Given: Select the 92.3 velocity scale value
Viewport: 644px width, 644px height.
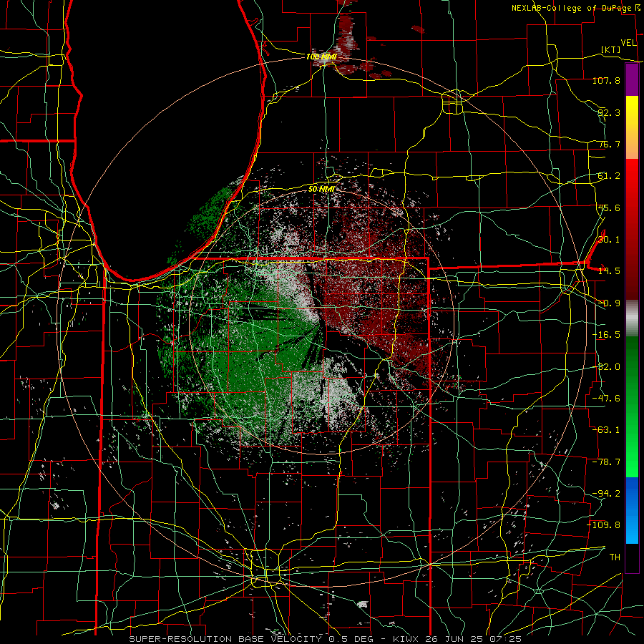Looking at the screenshot, I should pos(609,112).
